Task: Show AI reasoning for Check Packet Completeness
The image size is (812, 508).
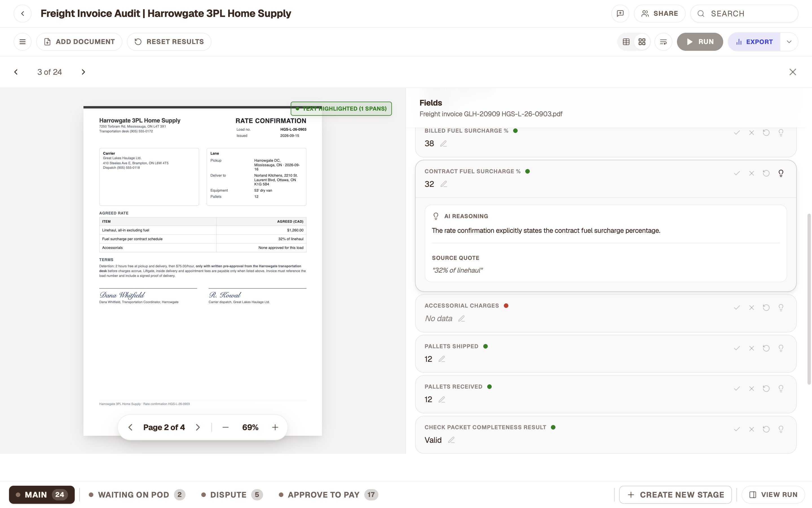Action: pos(781,429)
